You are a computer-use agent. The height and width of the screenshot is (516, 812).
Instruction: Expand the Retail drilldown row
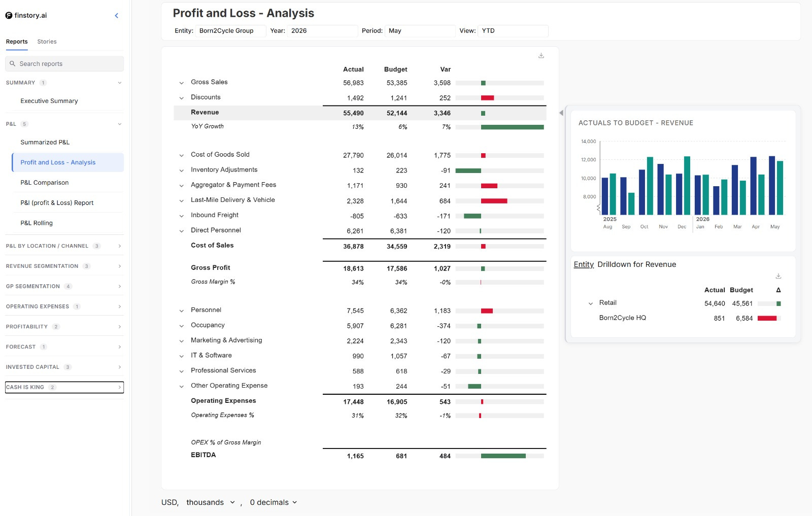[590, 303]
